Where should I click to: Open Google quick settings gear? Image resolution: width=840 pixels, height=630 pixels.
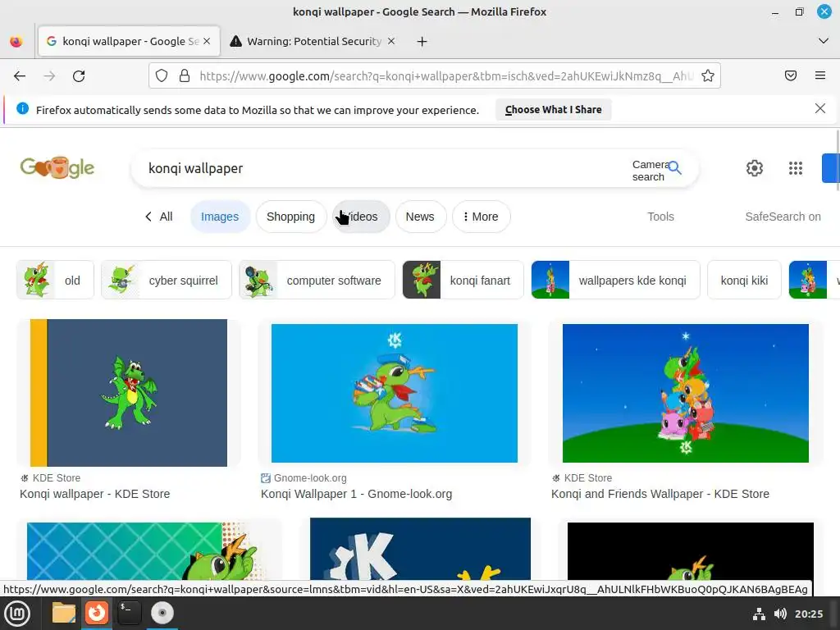coord(755,168)
